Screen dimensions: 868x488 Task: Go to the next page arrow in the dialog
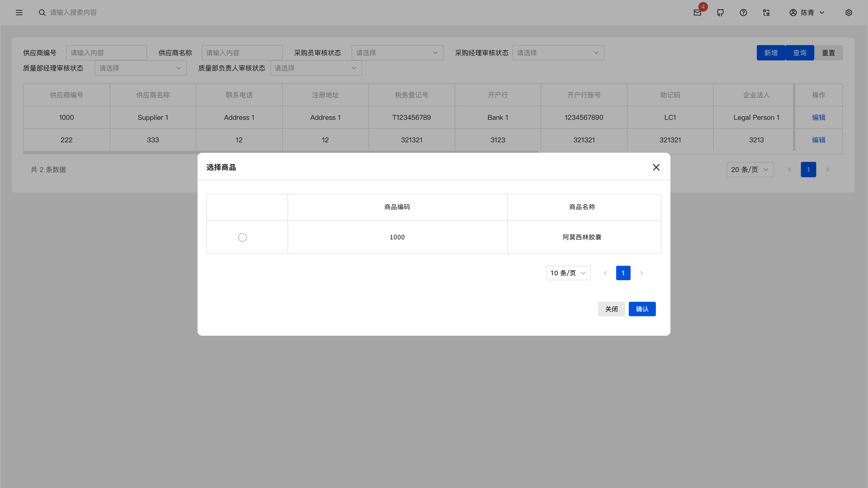tap(641, 273)
